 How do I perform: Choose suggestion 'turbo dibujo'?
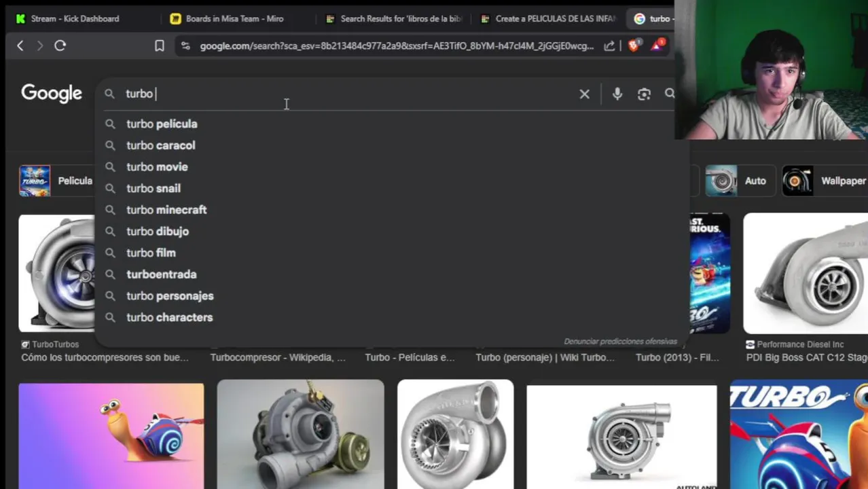point(158,232)
